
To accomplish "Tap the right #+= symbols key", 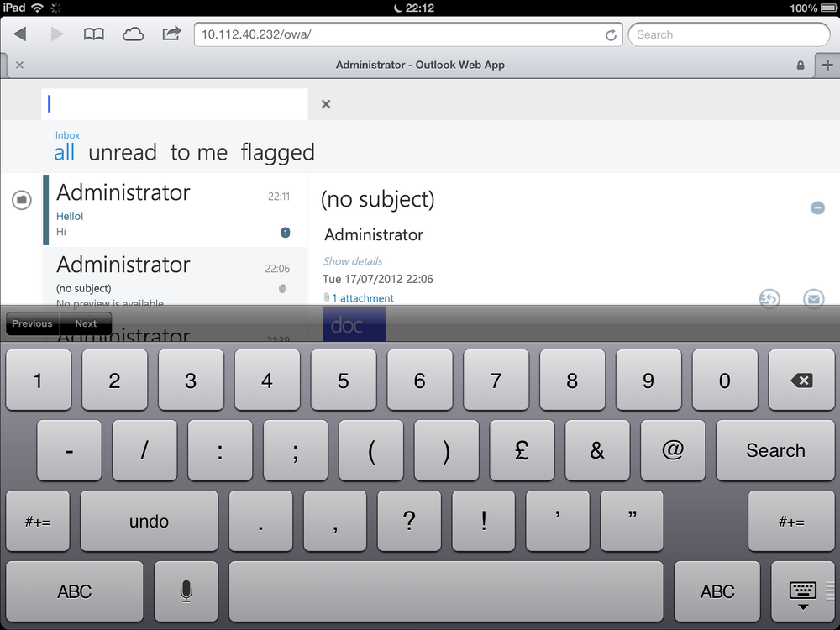I will tap(791, 522).
